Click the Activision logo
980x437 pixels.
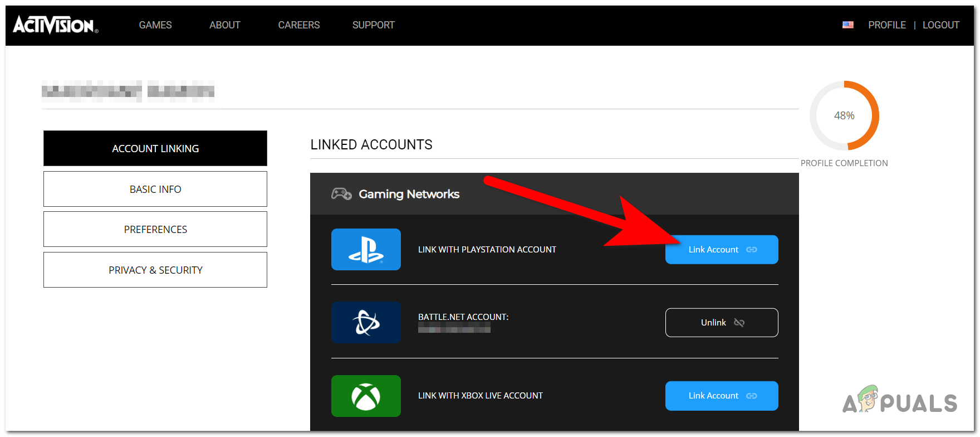pos(55,25)
